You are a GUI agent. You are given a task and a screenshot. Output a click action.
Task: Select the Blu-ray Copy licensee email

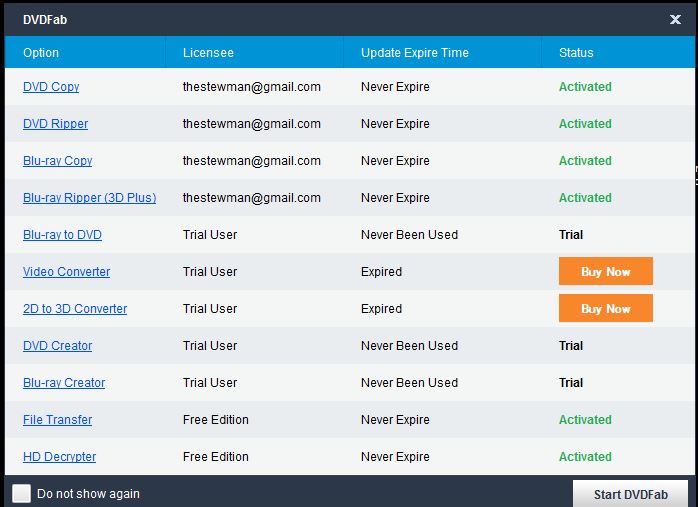click(x=252, y=161)
